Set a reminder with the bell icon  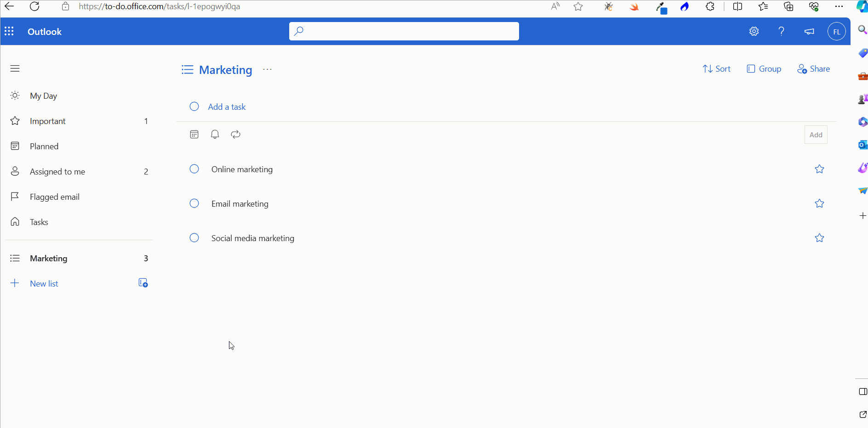tap(214, 134)
